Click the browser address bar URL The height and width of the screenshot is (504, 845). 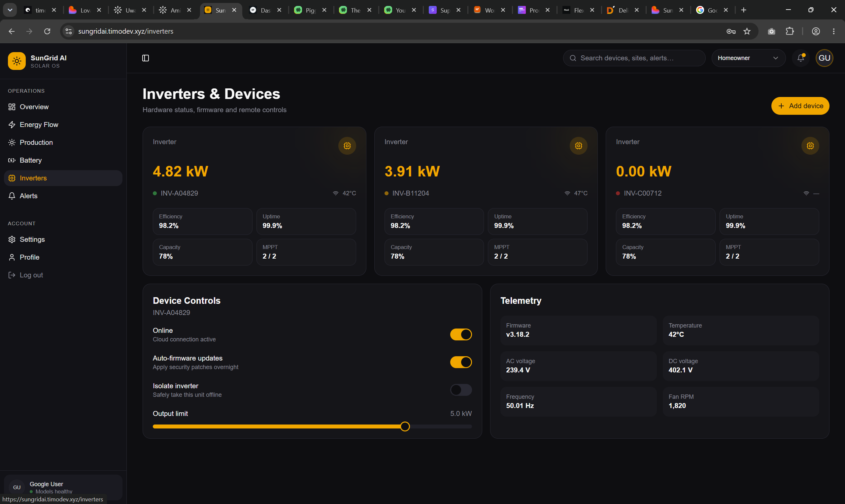(126, 31)
